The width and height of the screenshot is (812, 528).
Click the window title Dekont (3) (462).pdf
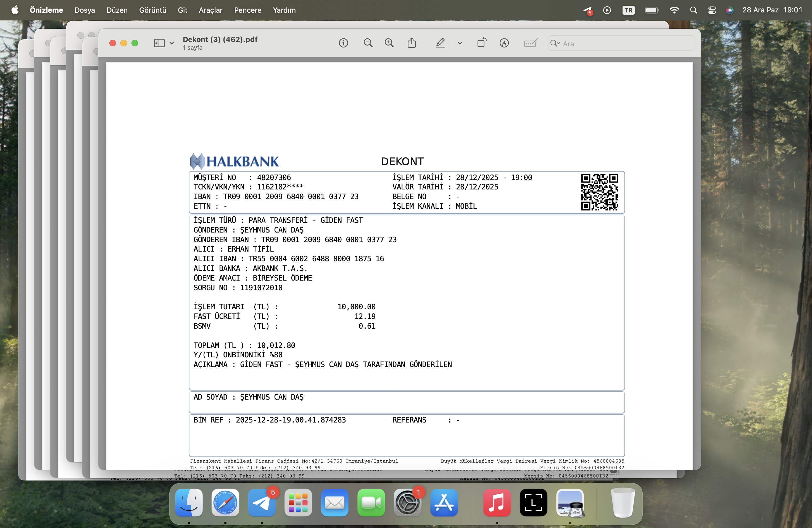pos(220,39)
